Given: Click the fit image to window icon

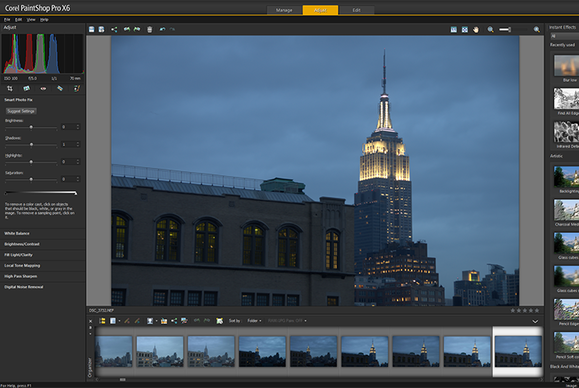Looking at the screenshot, I should [465, 30].
